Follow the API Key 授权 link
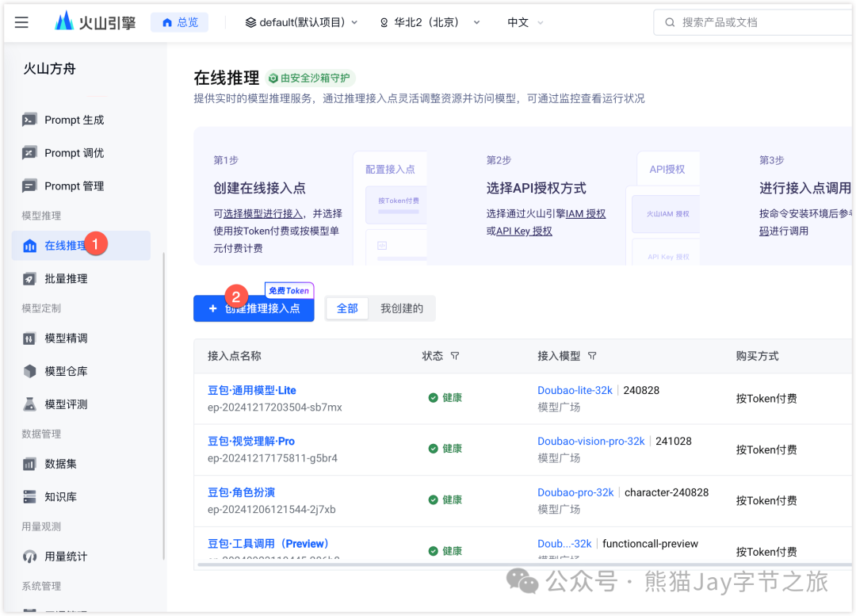This screenshot has width=856, height=616. (524, 231)
